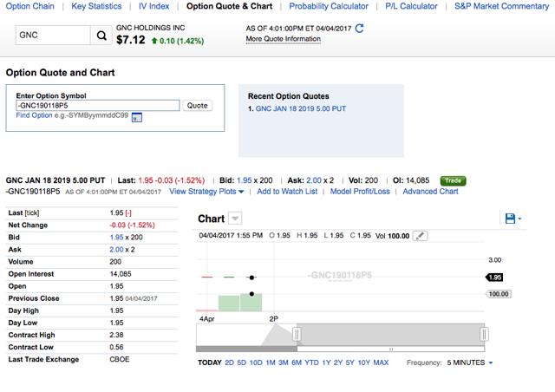This screenshot has width=555, height=392.
Task: Select the 5D chart range
Action: click(241, 363)
